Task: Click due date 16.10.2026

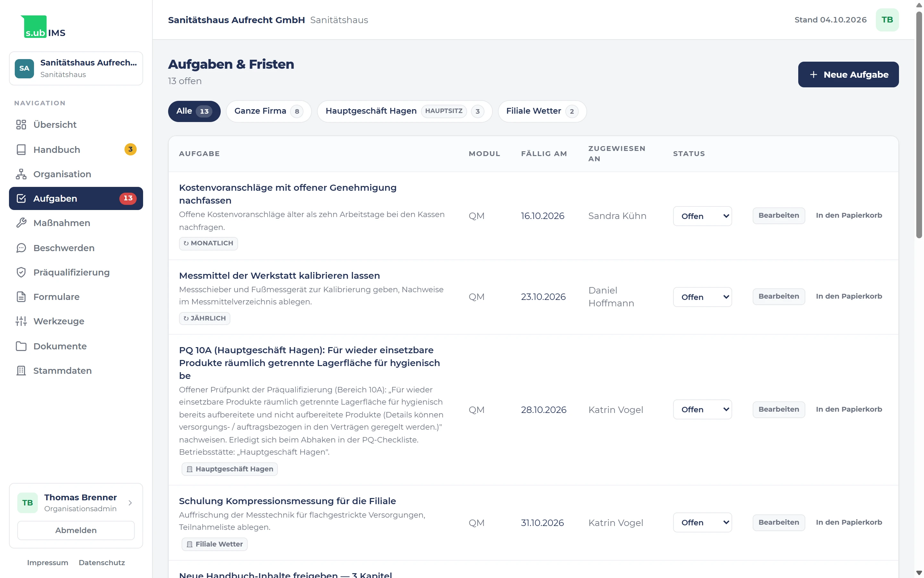Action: (542, 216)
